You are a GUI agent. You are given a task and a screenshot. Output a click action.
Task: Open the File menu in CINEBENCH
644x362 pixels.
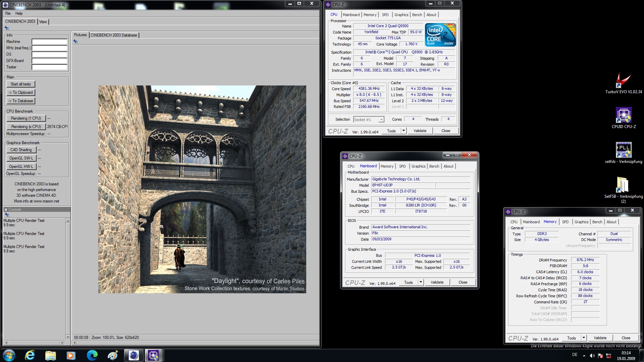tap(8, 13)
